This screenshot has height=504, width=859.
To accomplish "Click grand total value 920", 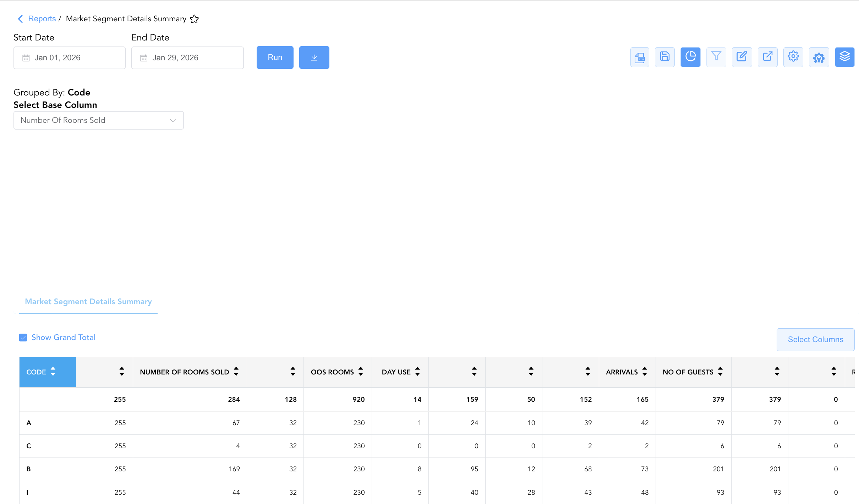I will 359,400.
